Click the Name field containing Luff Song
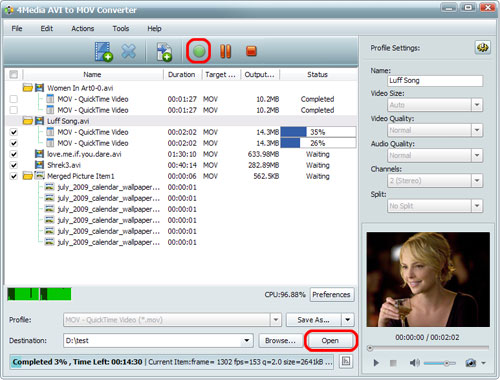 point(435,80)
